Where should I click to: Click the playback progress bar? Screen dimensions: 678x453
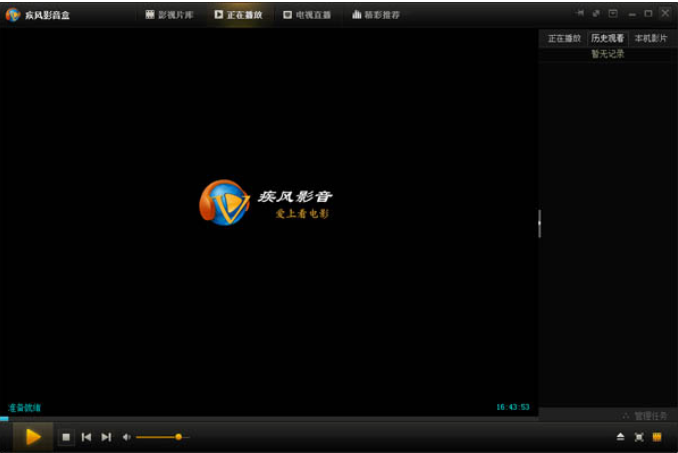pos(269,418)
